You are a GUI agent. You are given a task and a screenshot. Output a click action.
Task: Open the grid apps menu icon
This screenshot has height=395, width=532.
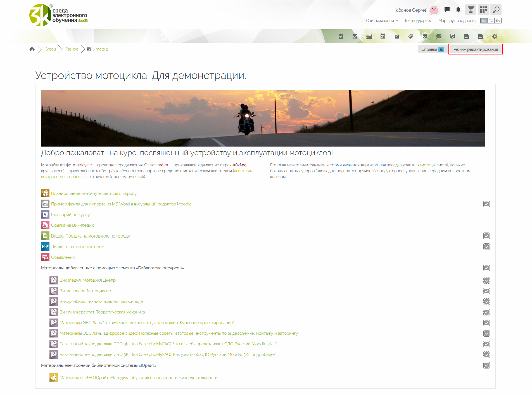pyautogui.click(x=483, y=9)
